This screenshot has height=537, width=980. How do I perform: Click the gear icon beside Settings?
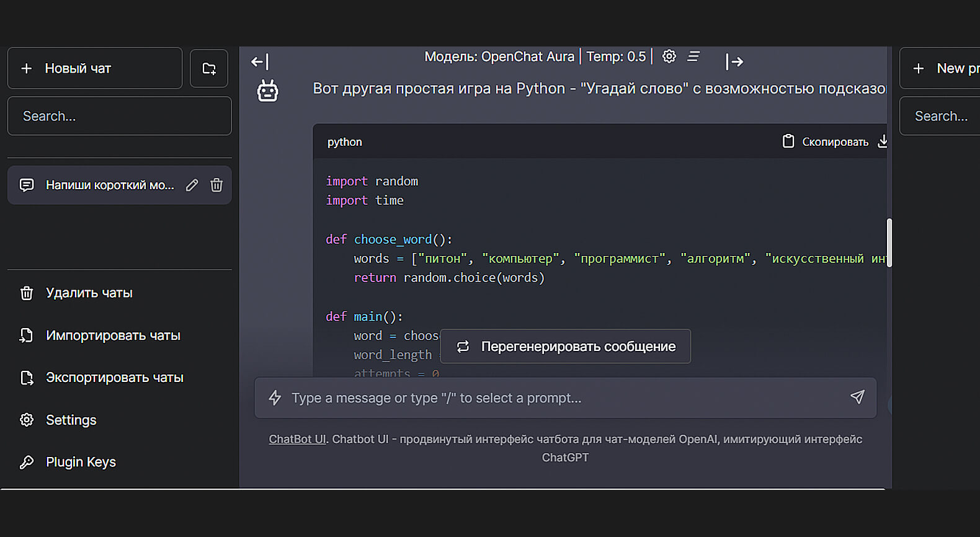click(27, 420)
